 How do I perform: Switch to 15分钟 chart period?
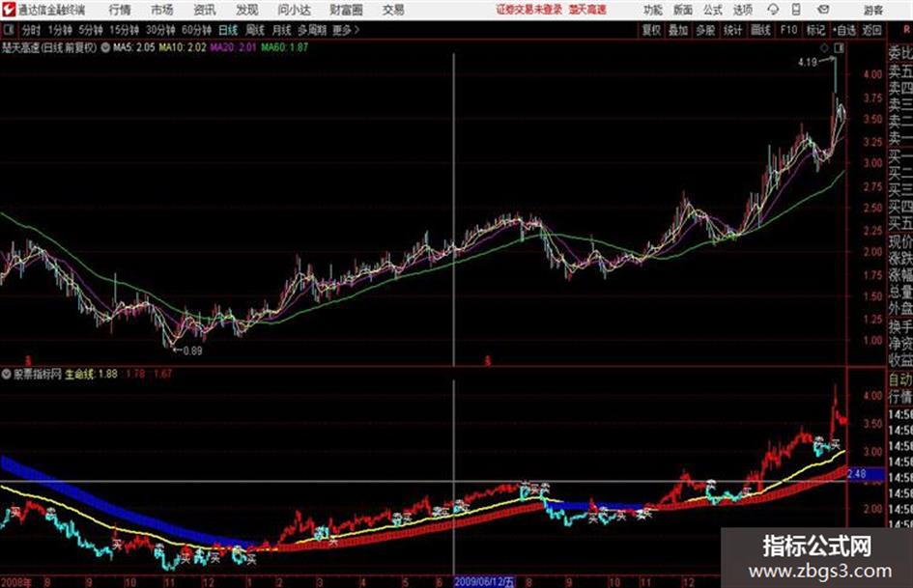coord(125,30)
